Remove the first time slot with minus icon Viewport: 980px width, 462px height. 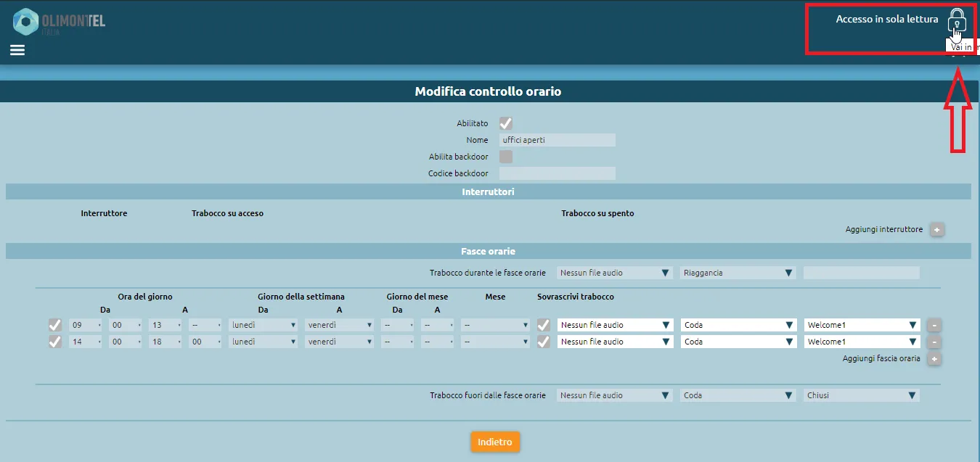[934, 325]
